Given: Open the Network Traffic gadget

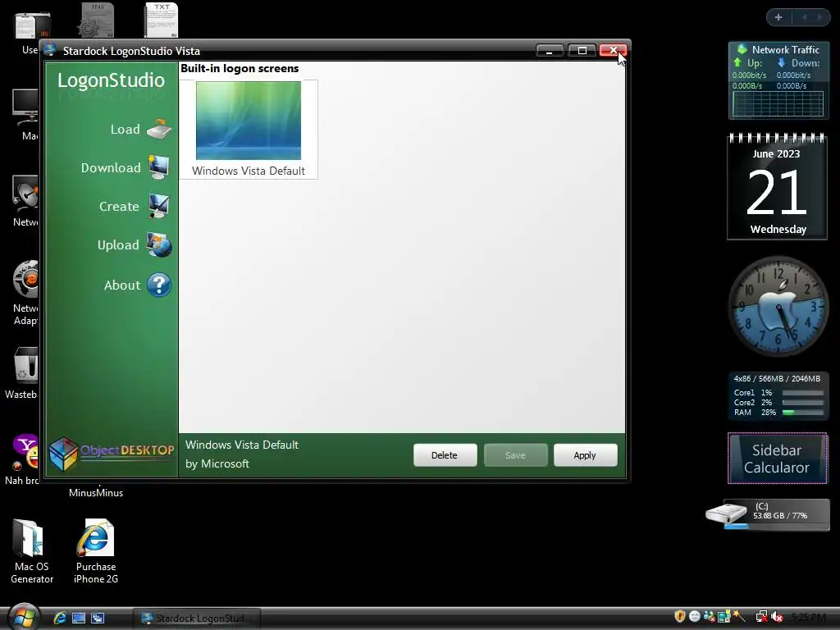Looking at the screenshot, I should coord(778,80).
